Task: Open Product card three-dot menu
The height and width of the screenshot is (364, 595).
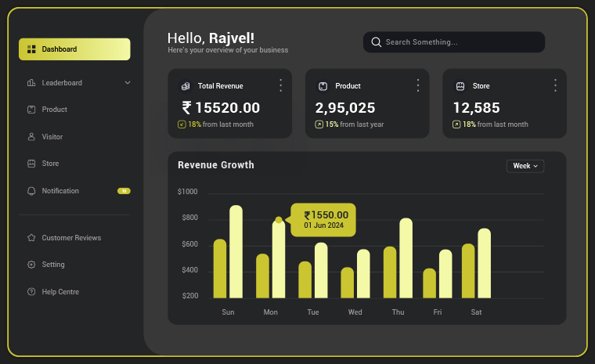Action: coord(418,85)
